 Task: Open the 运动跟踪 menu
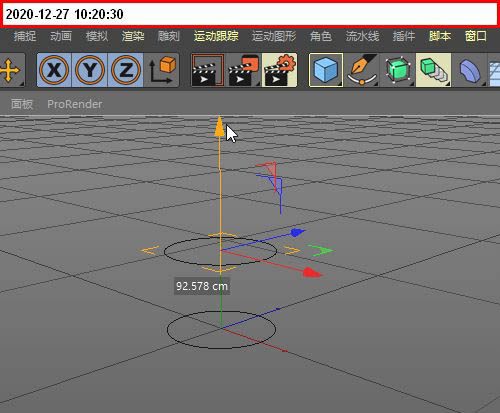click(x=216, y=36)
